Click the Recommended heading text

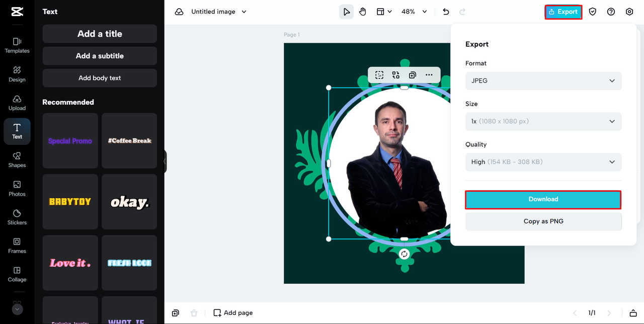coord(68,102)
